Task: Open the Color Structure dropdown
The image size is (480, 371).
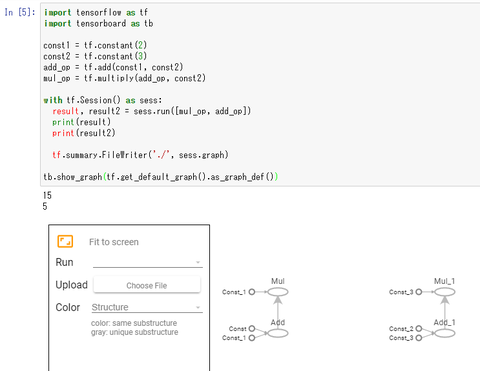Action: 147,307
